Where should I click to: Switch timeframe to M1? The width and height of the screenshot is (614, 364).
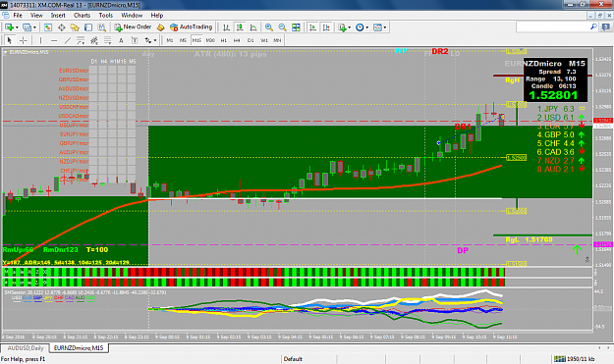170,40
